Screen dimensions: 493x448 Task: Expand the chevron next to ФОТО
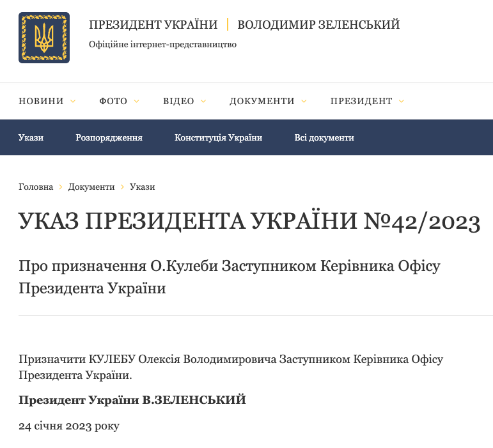pos(137,101)
